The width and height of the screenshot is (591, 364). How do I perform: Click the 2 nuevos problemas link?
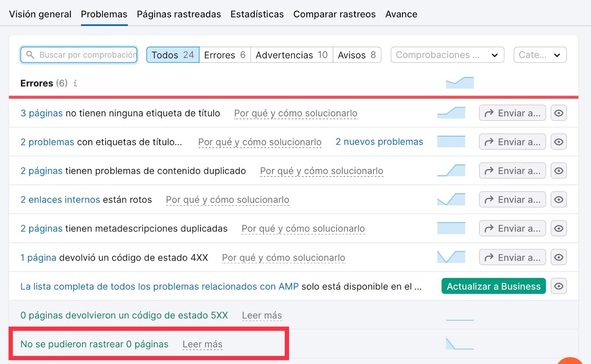pyautogui.click(x=379, y=142)
